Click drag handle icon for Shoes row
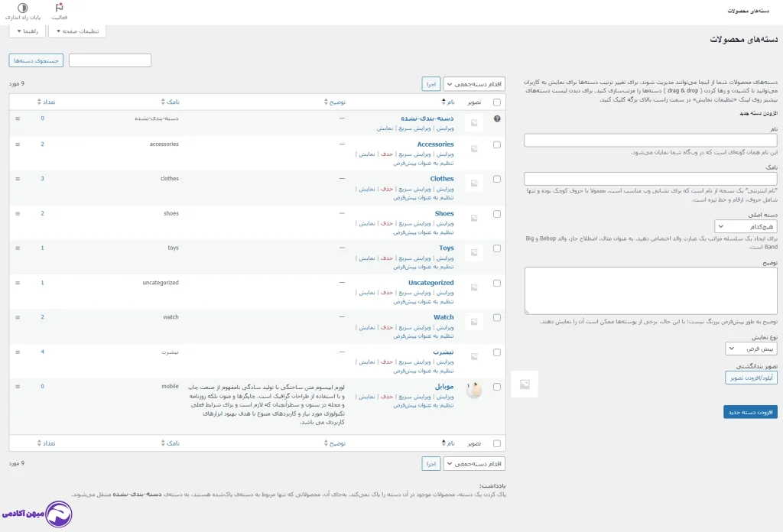Viewport: 783px width, 532px height. point(17,214)
